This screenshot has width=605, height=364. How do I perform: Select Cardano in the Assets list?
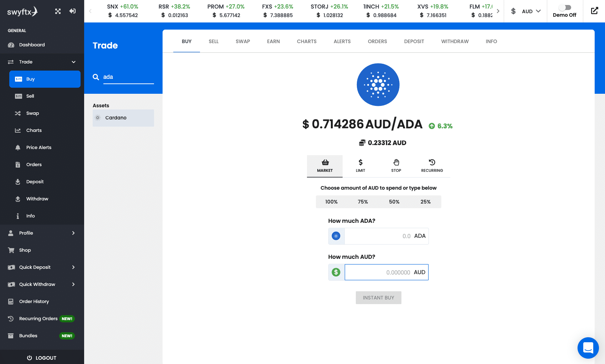coord(123,118)
